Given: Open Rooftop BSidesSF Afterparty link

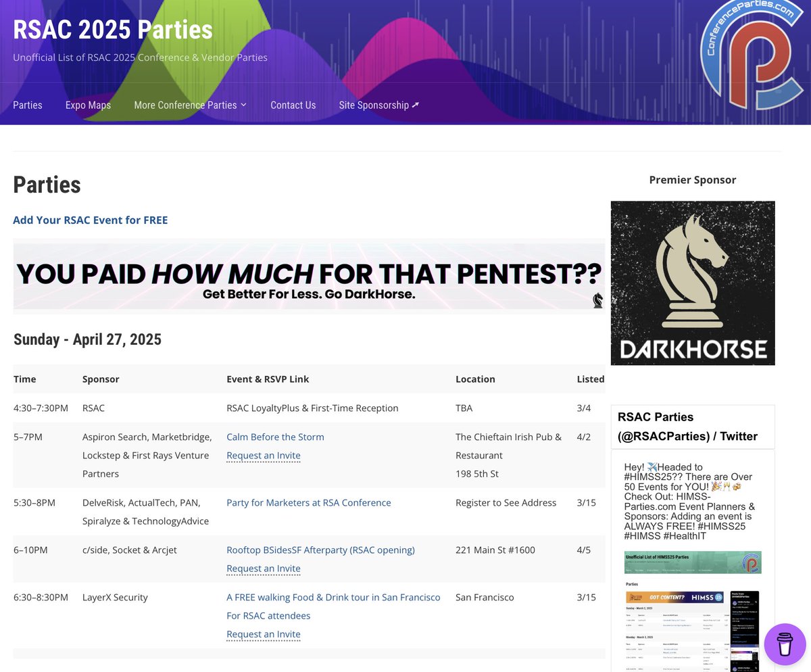Looking at the screenshot, I should click(320, 550).
